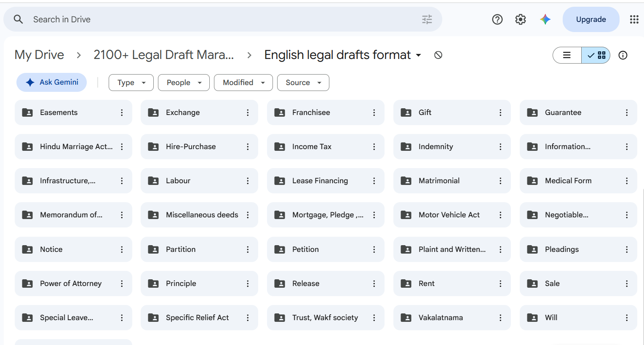644x345 pixels.
Task: Open more actions for Power of Attorney
Action: click(122, 283)
